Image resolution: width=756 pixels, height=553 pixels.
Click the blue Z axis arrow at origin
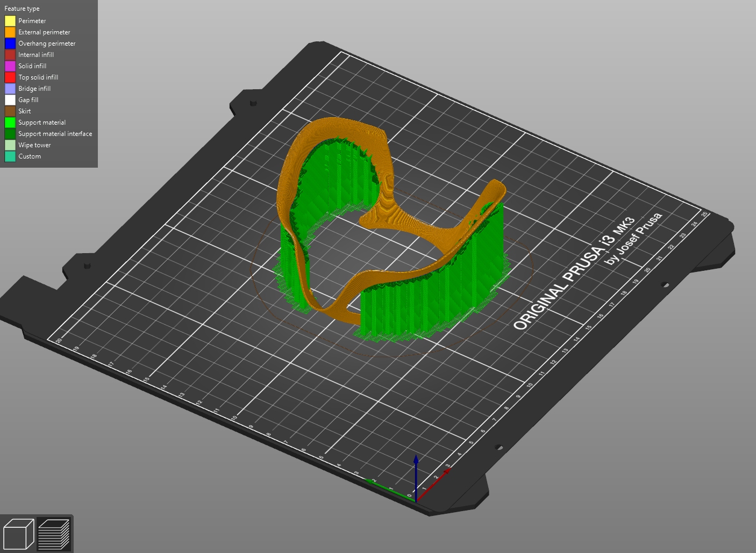tap(416, 477)
